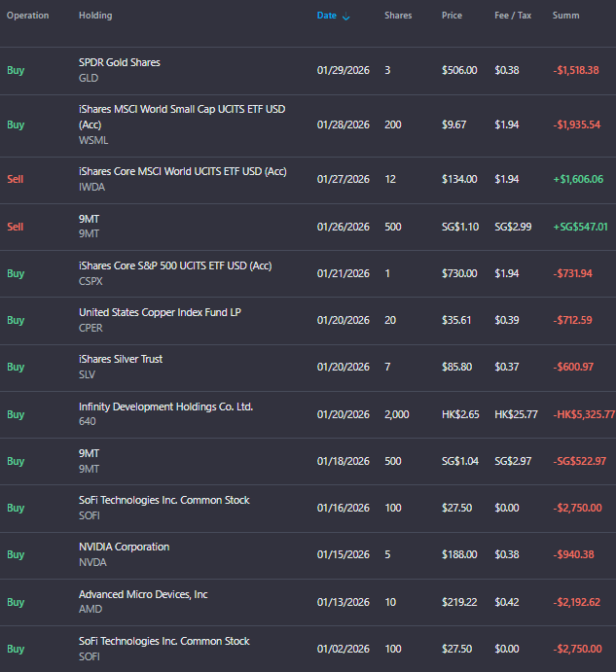
Task: Click the Holding column header
Action: click(95, 16)
